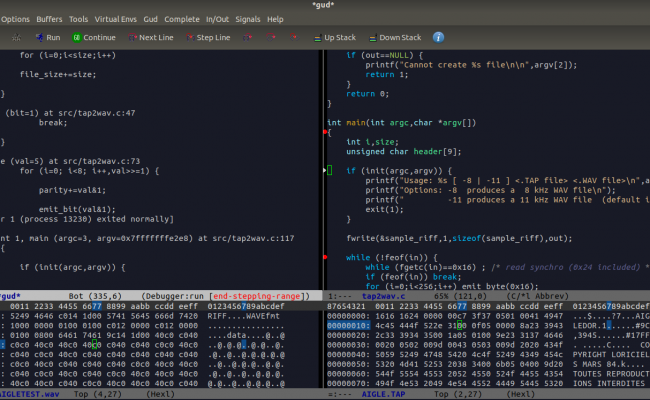This screenshot has width=650, height=400.
Task: Open the In/Out menu
Action: [217, 19]
